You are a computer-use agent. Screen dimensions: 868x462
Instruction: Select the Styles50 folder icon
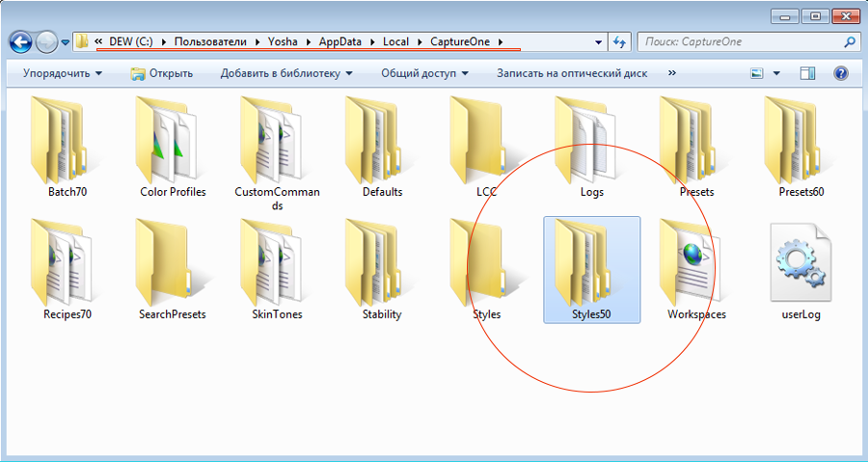tap(584, 262)
